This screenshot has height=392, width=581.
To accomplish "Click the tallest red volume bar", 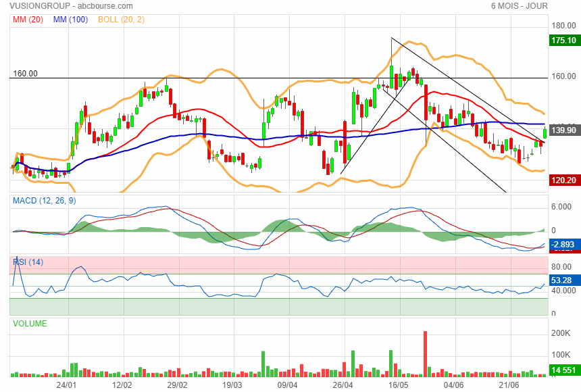I will coord(426,353).
